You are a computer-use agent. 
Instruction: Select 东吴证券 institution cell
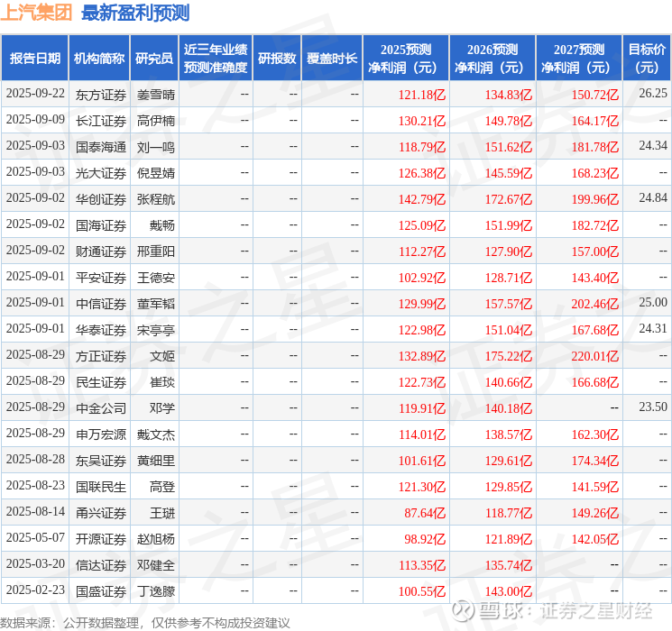coord(101,461)
